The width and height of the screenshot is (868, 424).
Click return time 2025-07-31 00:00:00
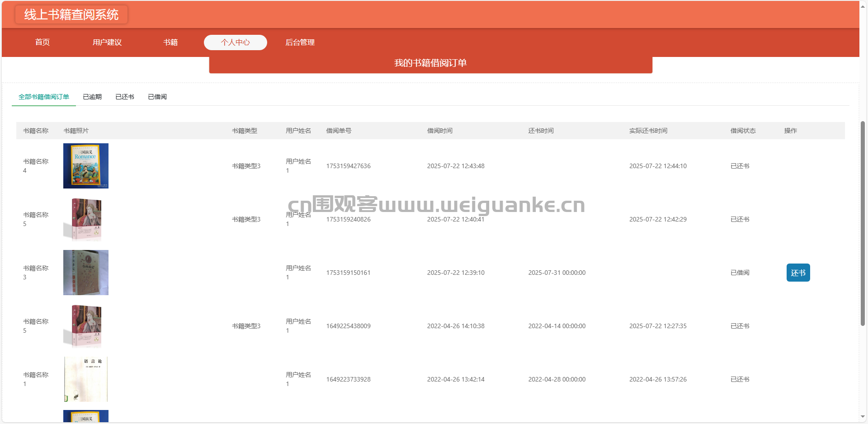click(557, 273)
